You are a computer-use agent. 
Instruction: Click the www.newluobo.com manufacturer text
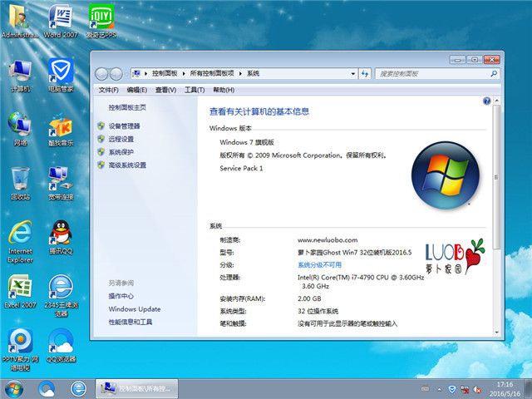click(x=328, y=240)
